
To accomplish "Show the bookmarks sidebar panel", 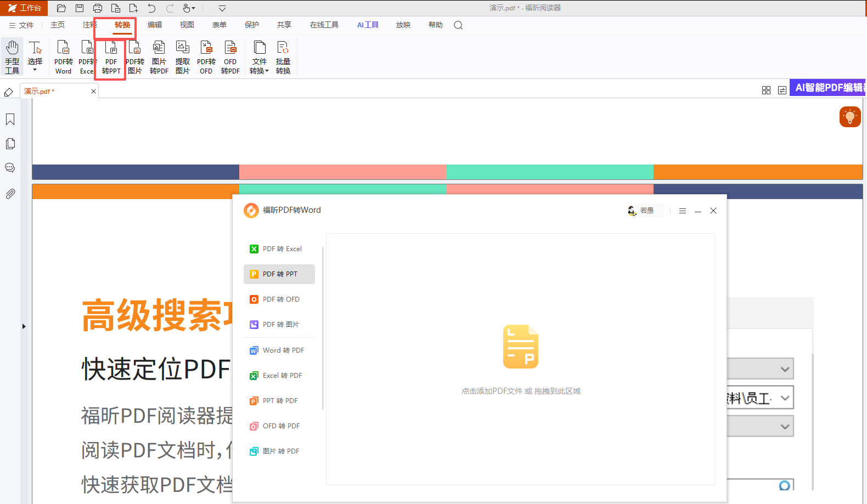I will [x=10, y=120].
